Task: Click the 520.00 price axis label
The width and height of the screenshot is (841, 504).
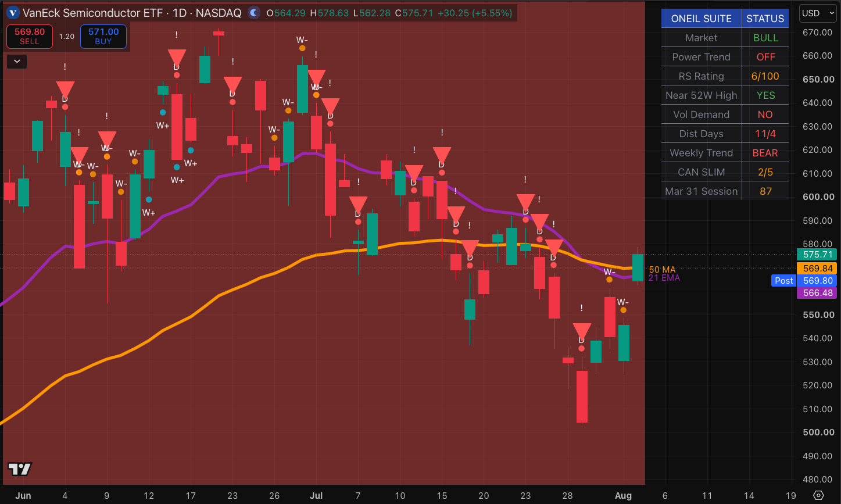Action: (x=818, y=385)
